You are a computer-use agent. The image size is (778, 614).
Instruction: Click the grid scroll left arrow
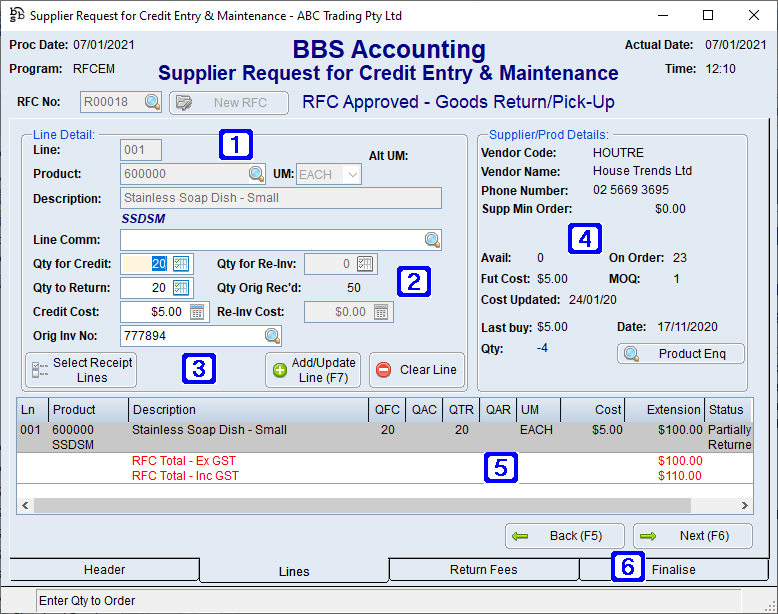click(25, 506)
